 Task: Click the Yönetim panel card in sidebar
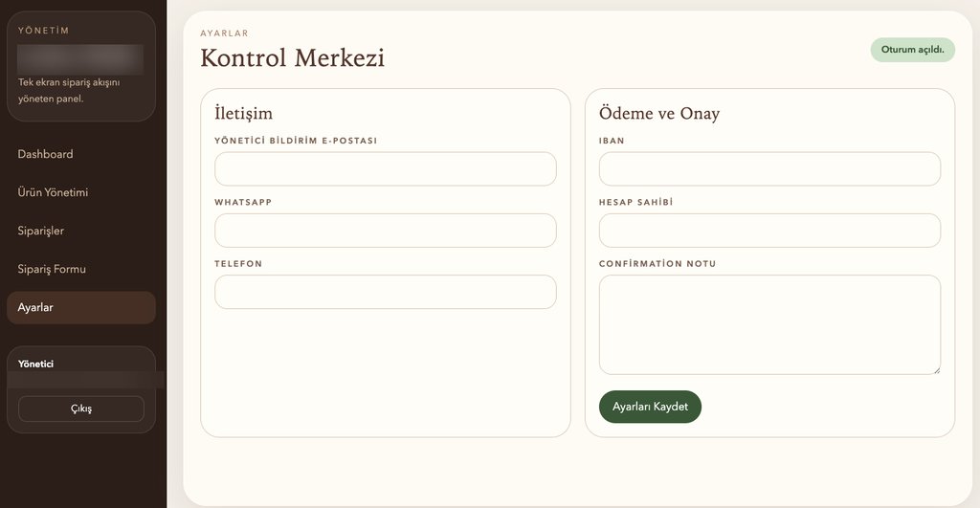tap(80, 66)
